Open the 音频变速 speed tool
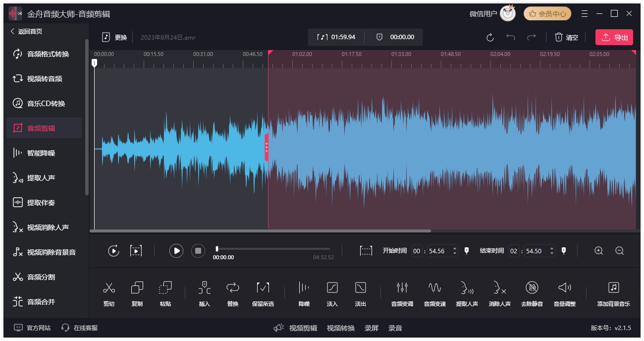The width and height of the screenshot is (644, 341). (435, 294)
